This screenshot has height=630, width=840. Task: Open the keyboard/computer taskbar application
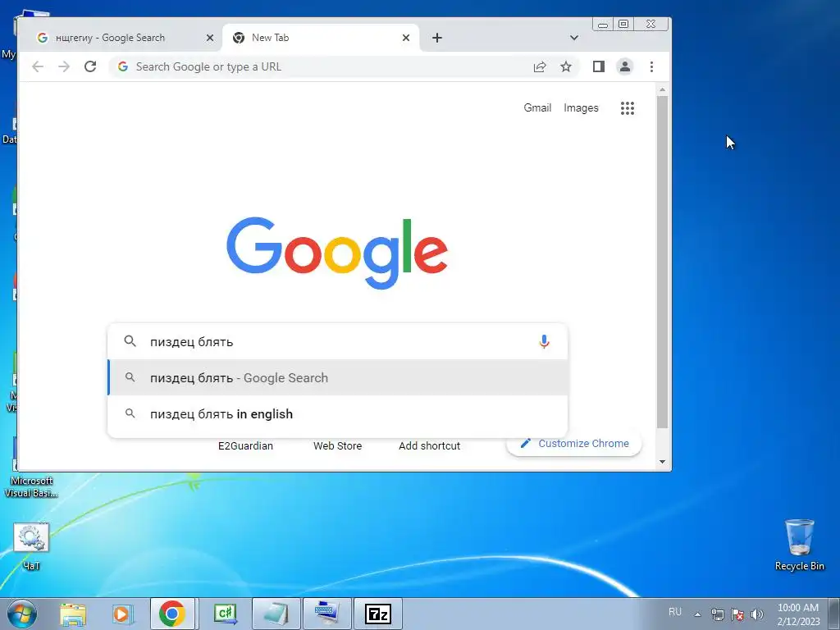[x=326, y=614]
